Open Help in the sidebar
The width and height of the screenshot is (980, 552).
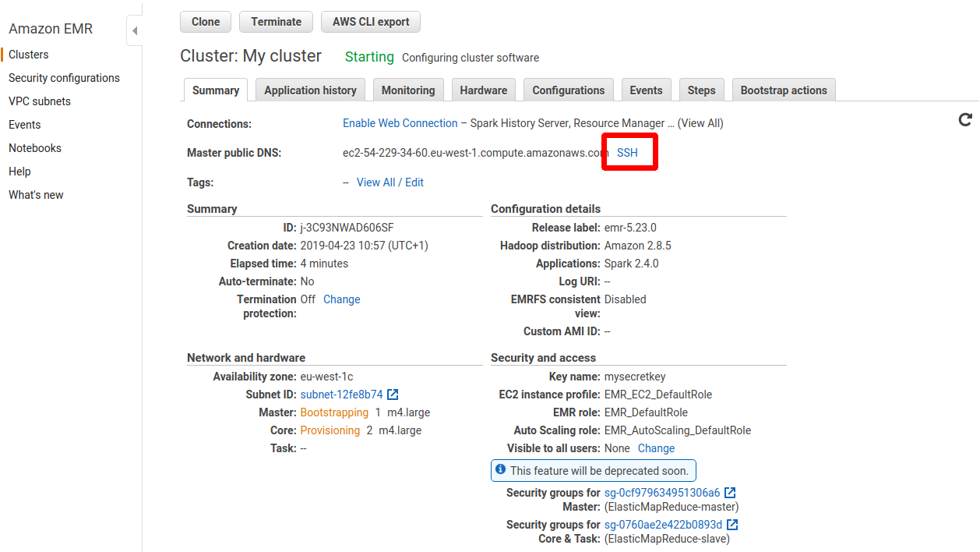pyautogui.click(x=19, y=172)
